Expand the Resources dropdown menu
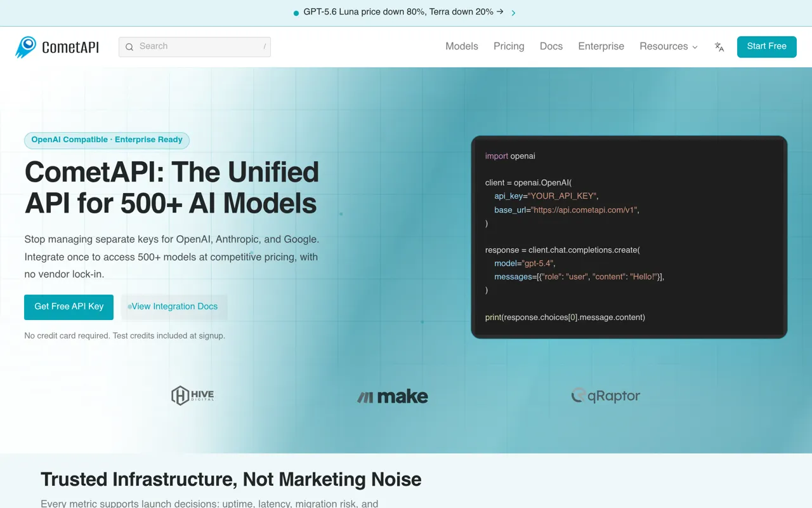This screenshot has width=812, height=508. (x=669, y=46)
